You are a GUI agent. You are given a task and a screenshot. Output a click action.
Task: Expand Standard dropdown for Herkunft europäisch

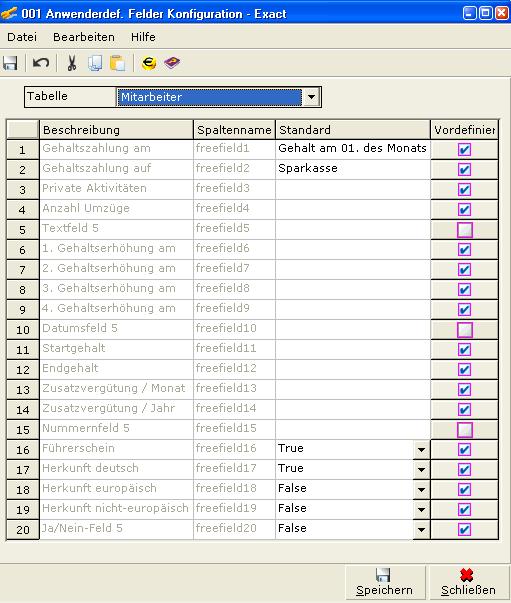[x=421, y=490]
